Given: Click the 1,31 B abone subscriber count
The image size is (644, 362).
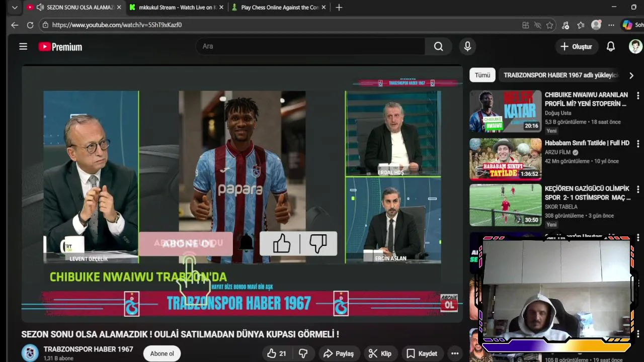Looking at the screenshot, I should pos(58,358).
